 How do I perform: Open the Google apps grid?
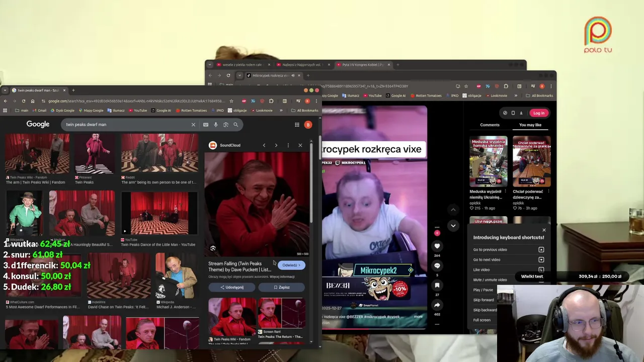[x=297, y=125]
